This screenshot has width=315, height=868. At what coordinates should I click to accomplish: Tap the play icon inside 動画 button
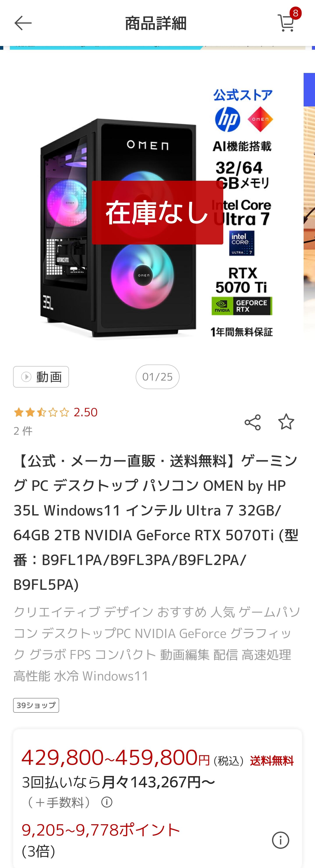point(26,377)
